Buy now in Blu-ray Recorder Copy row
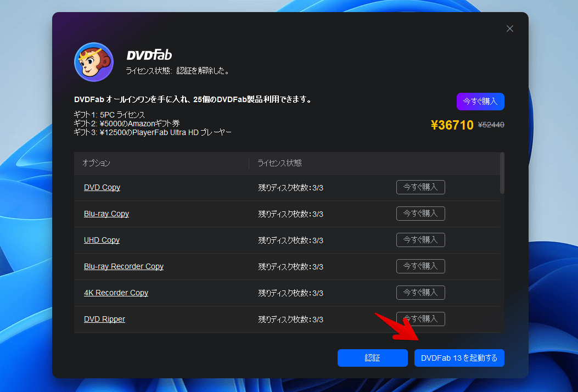 coord(420,266)
